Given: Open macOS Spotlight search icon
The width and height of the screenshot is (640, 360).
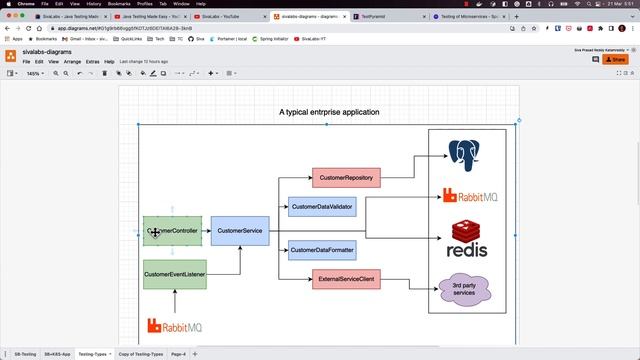Looking at the screenshot, I should (589, 4).
